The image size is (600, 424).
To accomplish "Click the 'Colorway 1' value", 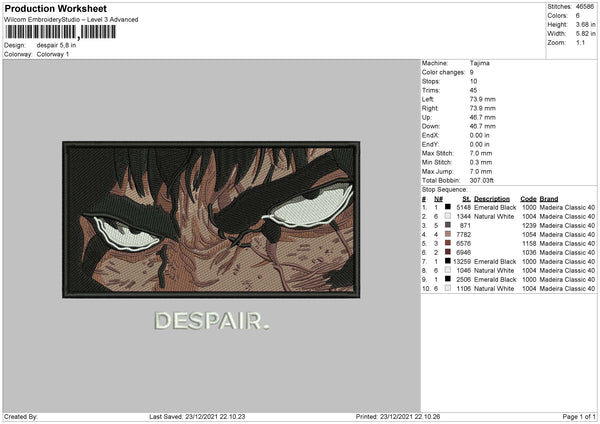I will (x=53, y=54).
